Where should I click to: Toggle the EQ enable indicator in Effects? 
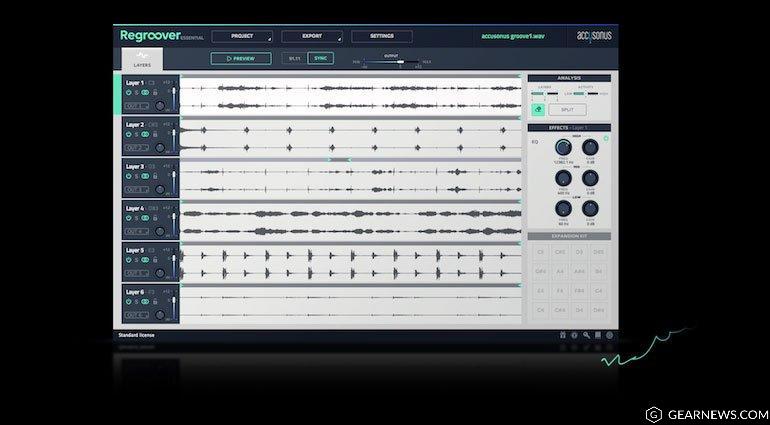[605, 139]
